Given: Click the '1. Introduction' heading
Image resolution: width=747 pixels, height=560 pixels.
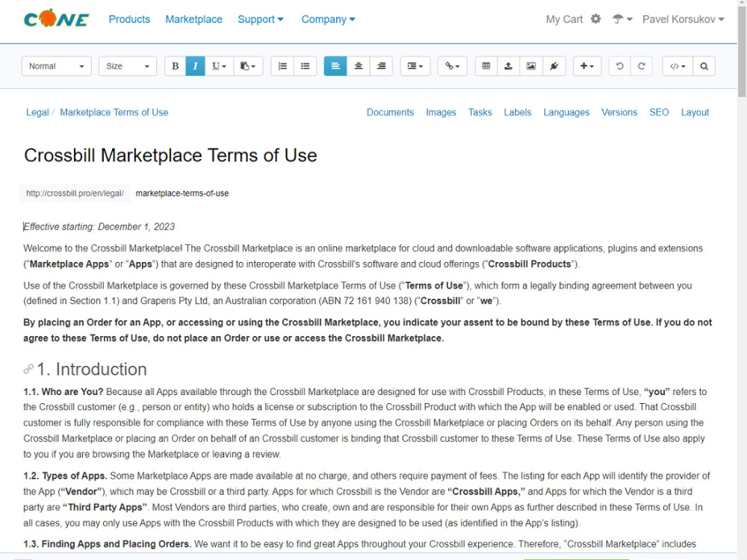Looking at the screenshot, I should pyautogui.click(x=92, y=369).
